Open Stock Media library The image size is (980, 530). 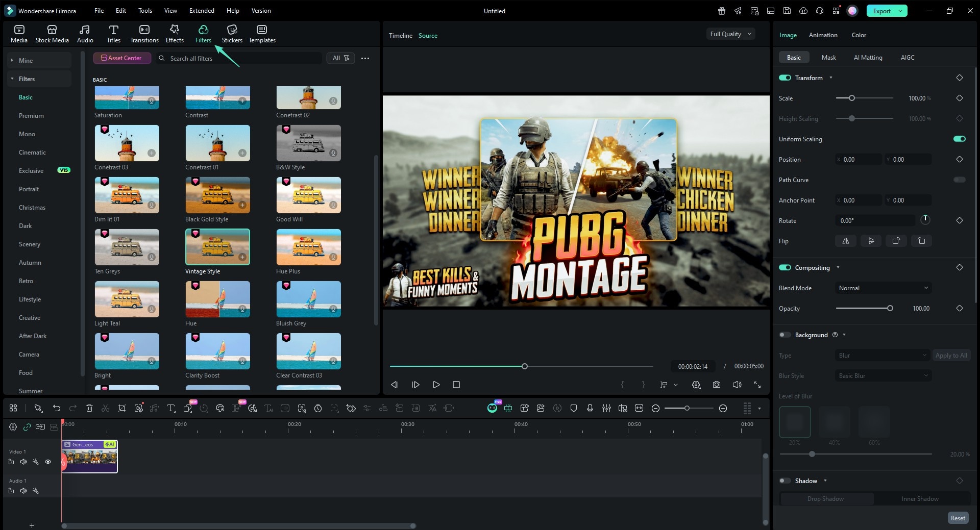point(51,33)
